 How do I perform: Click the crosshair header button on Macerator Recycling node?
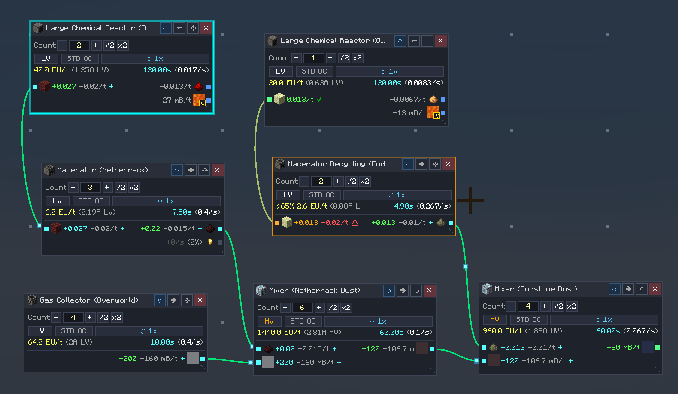click(x=435, y=164)
